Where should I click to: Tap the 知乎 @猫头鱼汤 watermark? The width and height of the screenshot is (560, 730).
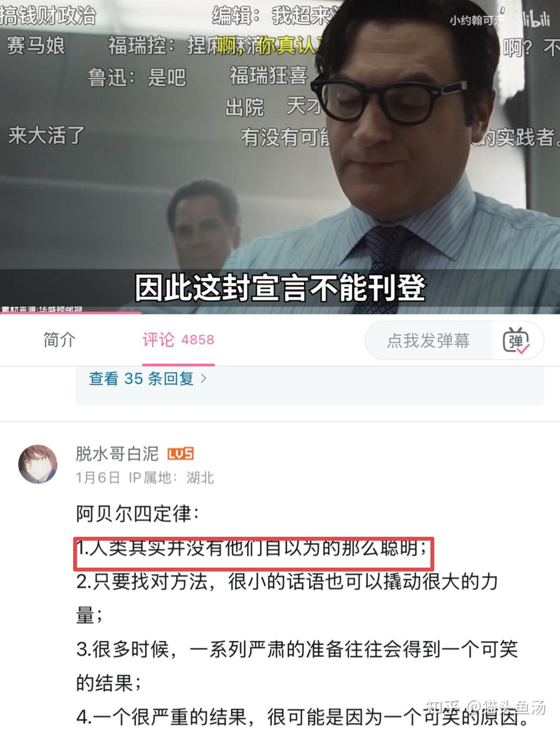pos(486,708)
